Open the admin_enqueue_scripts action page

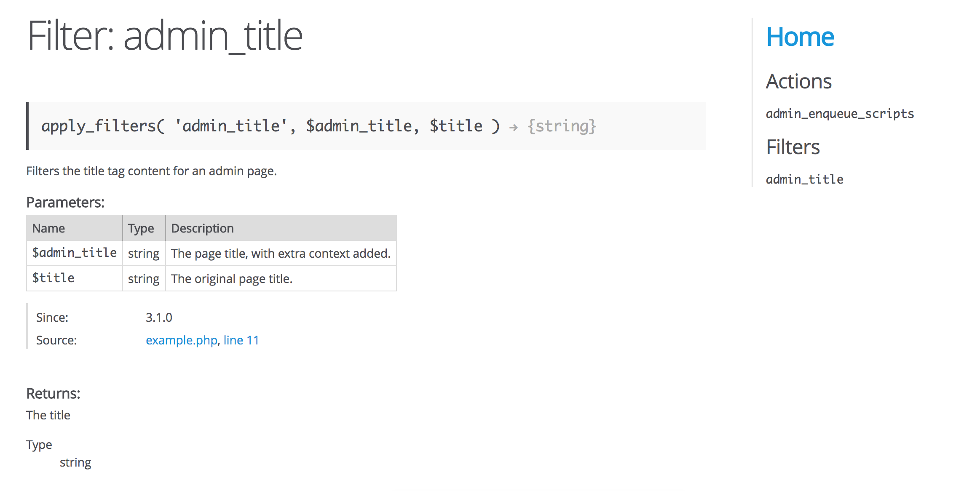point(840,114)
